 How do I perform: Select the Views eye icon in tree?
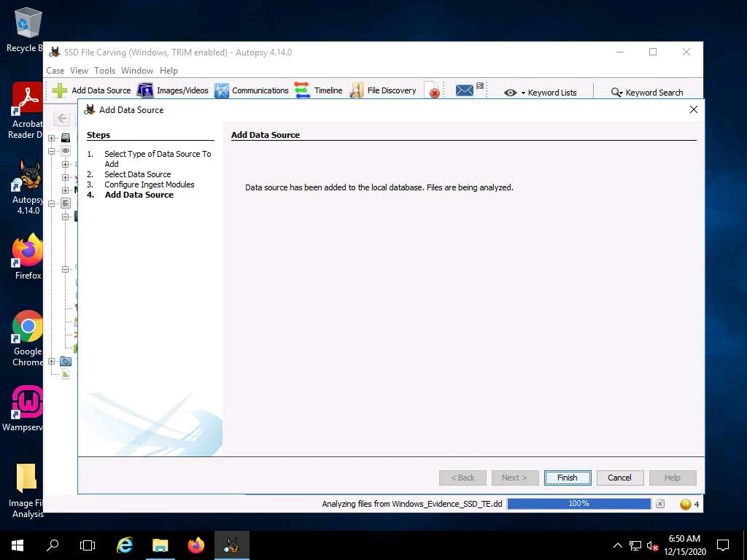tap(66, 151)
